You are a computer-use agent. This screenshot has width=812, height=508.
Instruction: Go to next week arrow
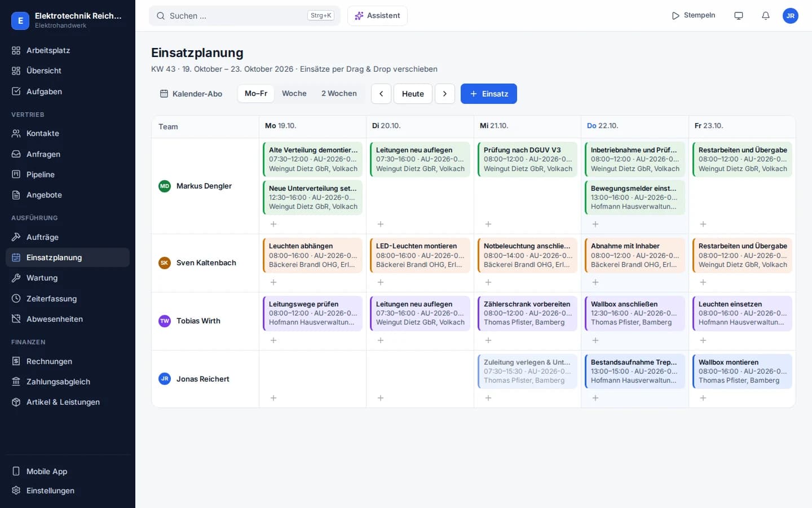(x=445, y=94)
